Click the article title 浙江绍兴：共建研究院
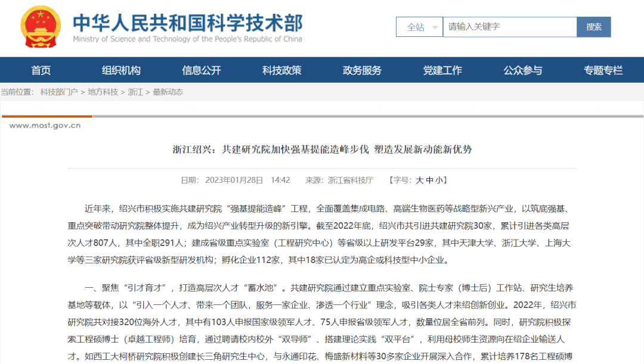 [x=322, y=150]
